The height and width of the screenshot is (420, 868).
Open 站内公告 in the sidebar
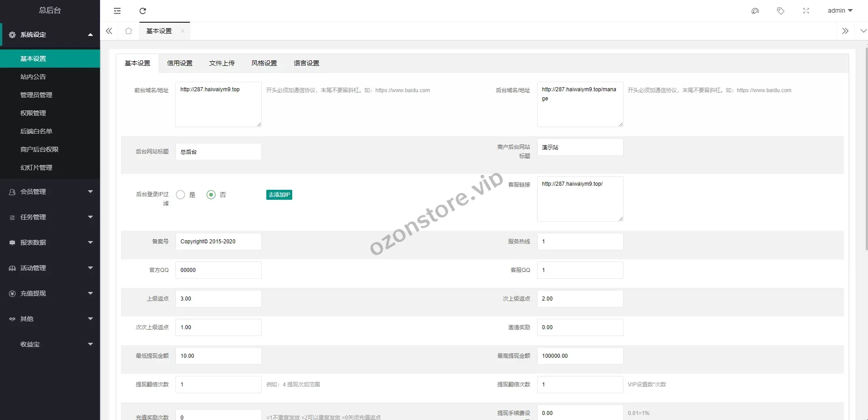pyautogui.click(x=33, y=77)
